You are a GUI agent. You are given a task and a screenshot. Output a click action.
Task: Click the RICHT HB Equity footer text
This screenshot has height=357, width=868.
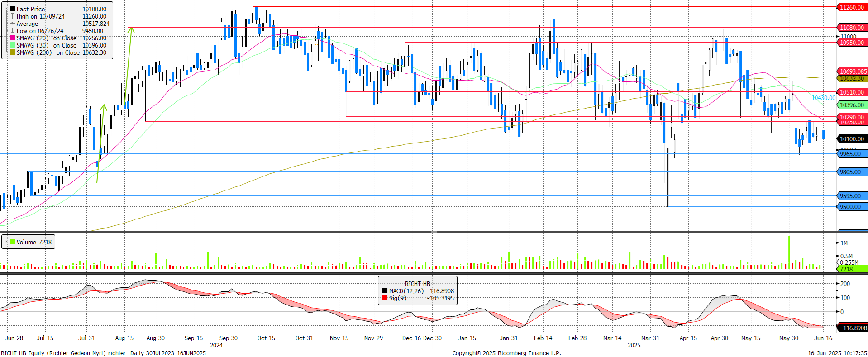(x=103, y=353)
